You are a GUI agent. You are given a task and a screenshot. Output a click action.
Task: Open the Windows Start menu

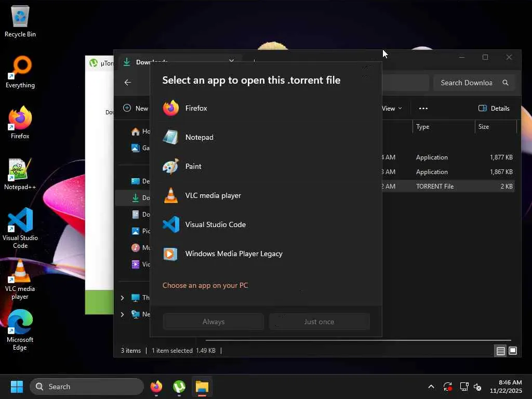coord(17,387)
